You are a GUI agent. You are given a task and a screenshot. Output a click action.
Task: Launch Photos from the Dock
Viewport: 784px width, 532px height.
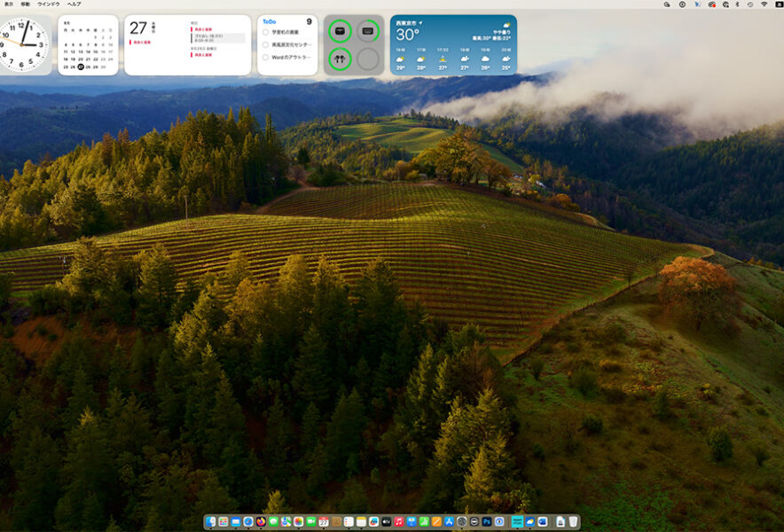click(299, 522)
